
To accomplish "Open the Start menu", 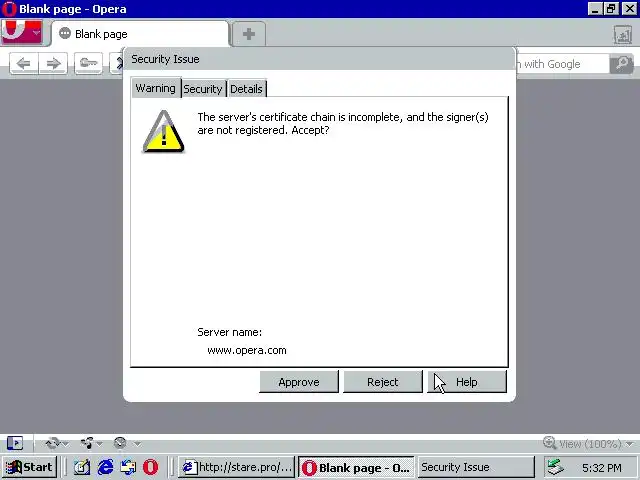I will point(29,467).
